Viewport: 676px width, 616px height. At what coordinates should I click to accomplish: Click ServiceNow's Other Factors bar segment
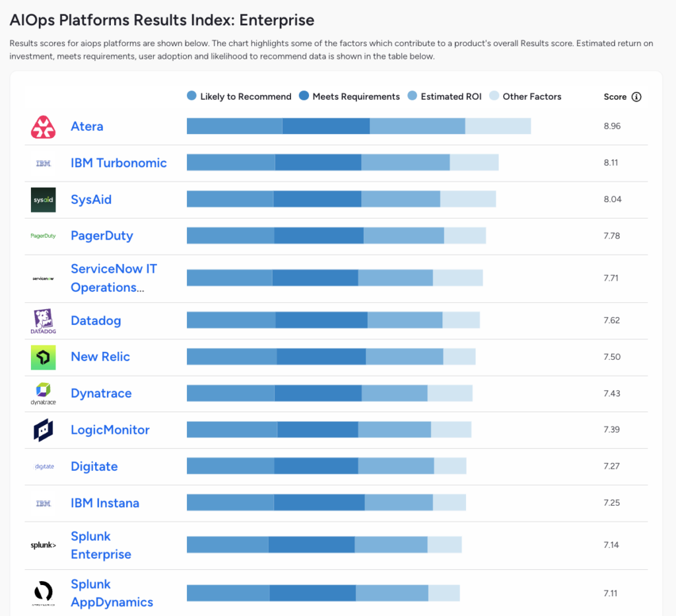458,278
